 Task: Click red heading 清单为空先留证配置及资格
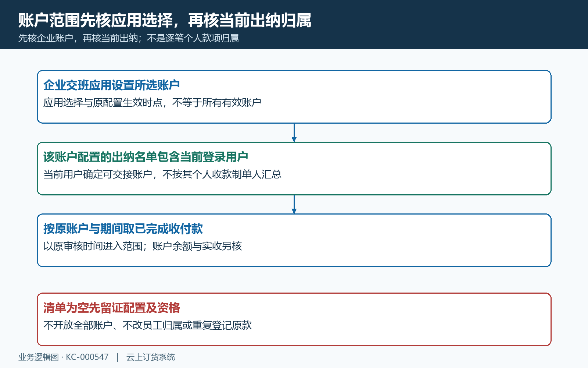point(111,308)
